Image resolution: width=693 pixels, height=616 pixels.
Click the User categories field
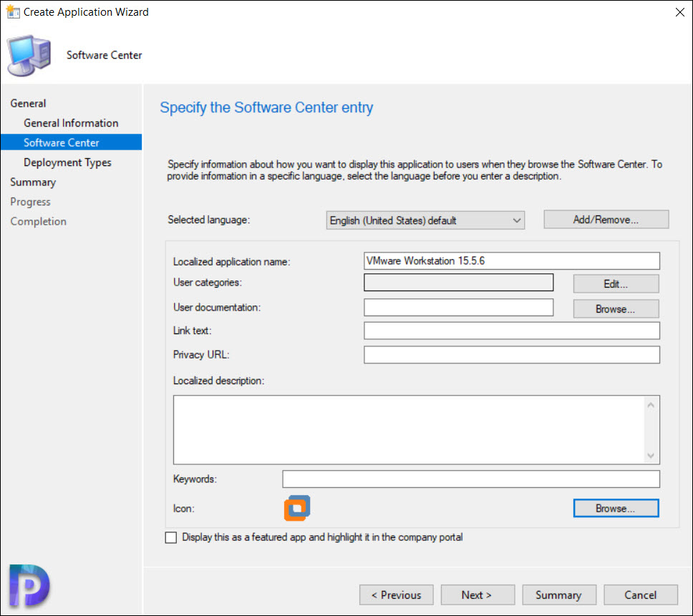458,283
